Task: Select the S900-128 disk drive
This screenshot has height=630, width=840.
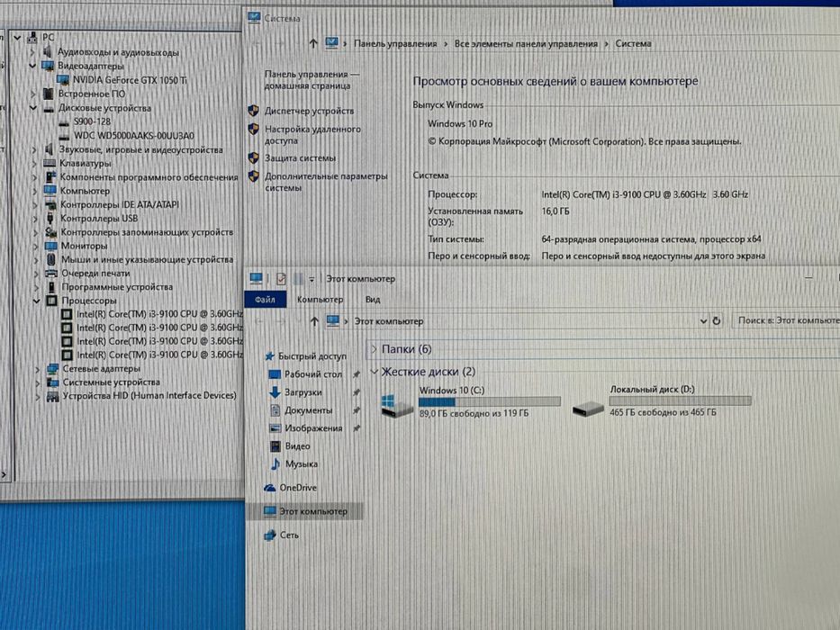Action: coord(92,121)
